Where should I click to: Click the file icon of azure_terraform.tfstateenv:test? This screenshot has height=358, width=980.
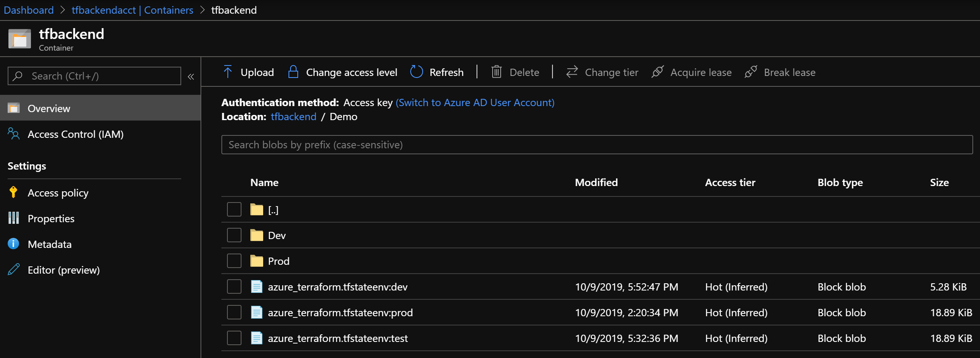[x=257, y=338]
